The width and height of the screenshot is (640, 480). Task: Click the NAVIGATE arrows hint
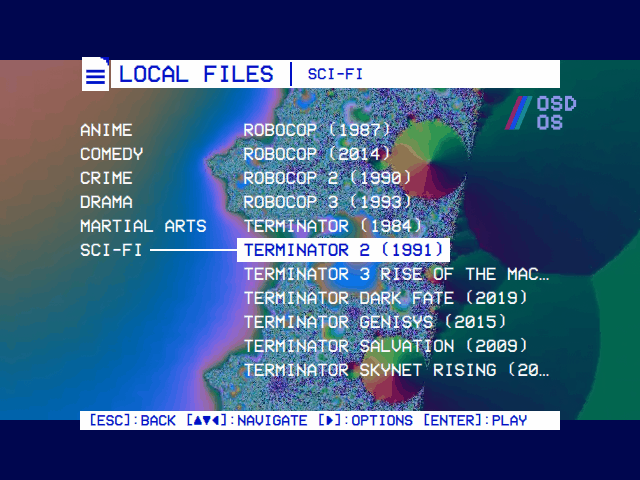tap(247, 420)
